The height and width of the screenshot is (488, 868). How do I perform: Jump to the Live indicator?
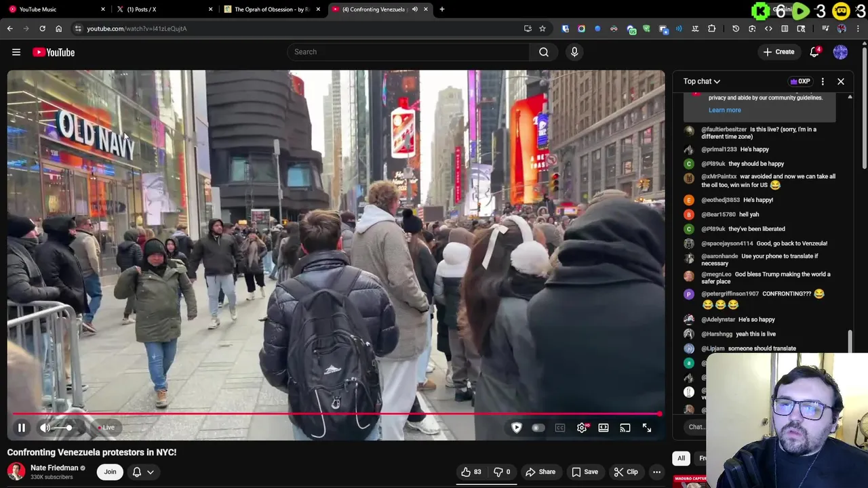106,428
